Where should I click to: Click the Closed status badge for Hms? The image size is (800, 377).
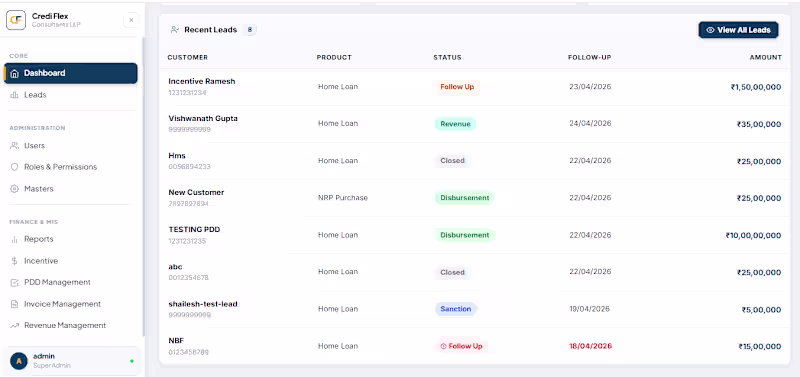coord(452,161)
